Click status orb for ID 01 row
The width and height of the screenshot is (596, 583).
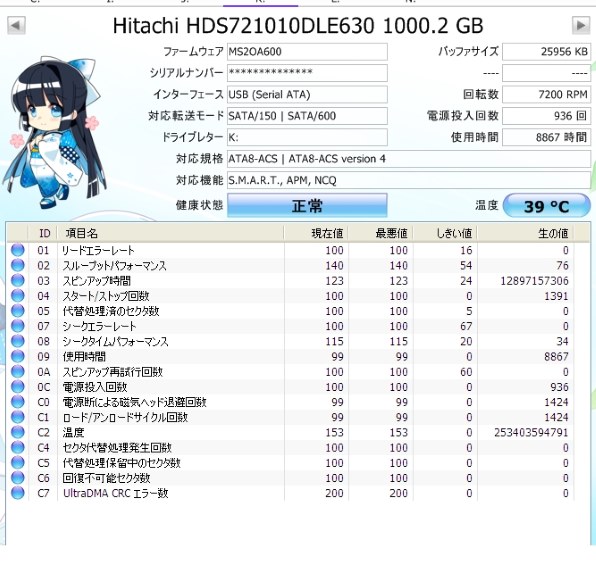click(x=17, y=250)
